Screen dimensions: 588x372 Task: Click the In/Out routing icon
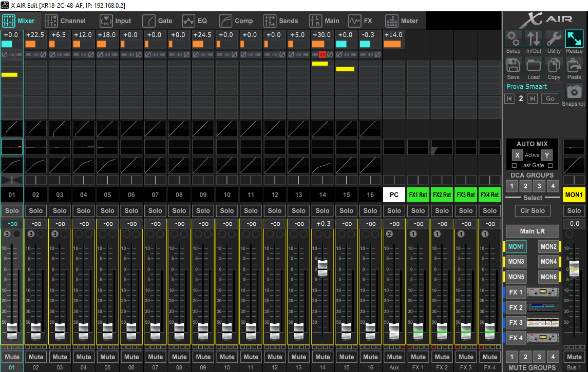tap(534, 39)
